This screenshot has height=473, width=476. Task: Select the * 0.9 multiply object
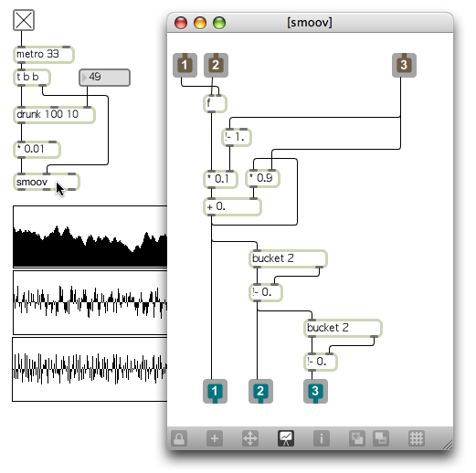(262, 178)
